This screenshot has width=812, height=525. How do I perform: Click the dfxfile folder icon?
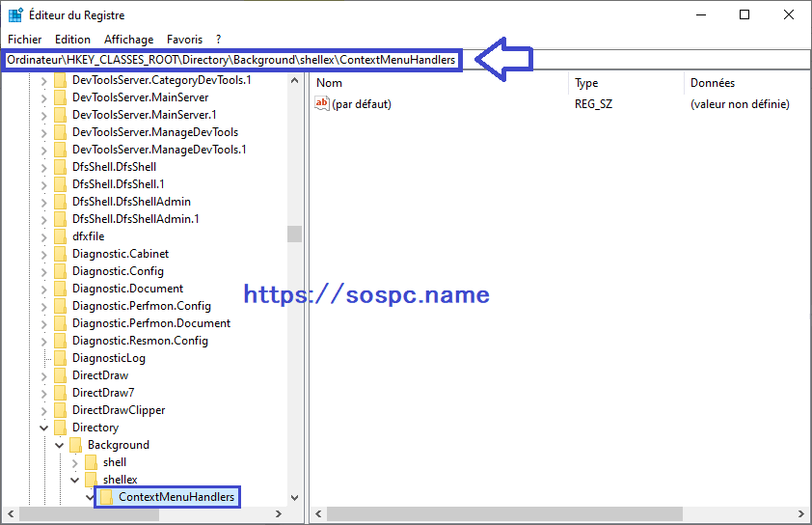point(60,236)
